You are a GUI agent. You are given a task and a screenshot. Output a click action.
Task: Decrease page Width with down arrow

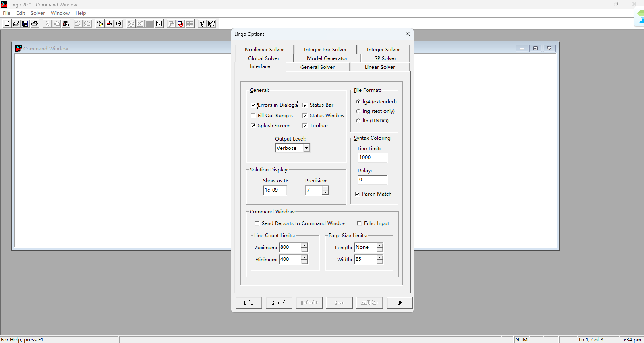[380, 262]
